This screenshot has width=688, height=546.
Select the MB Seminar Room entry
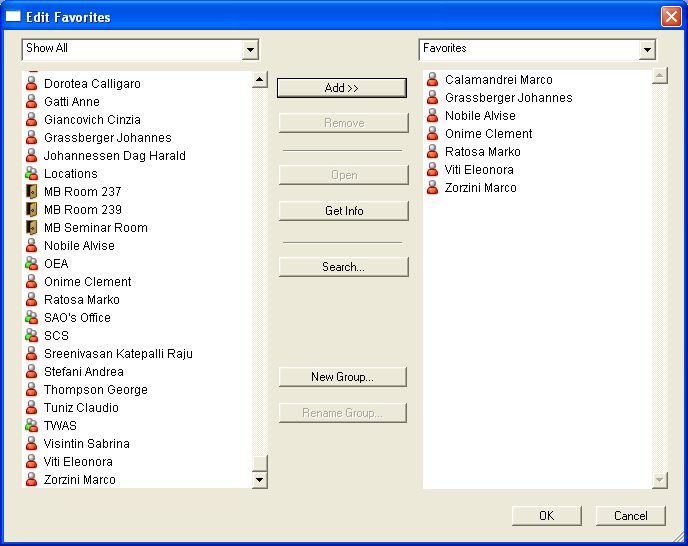tap(96, 227)
